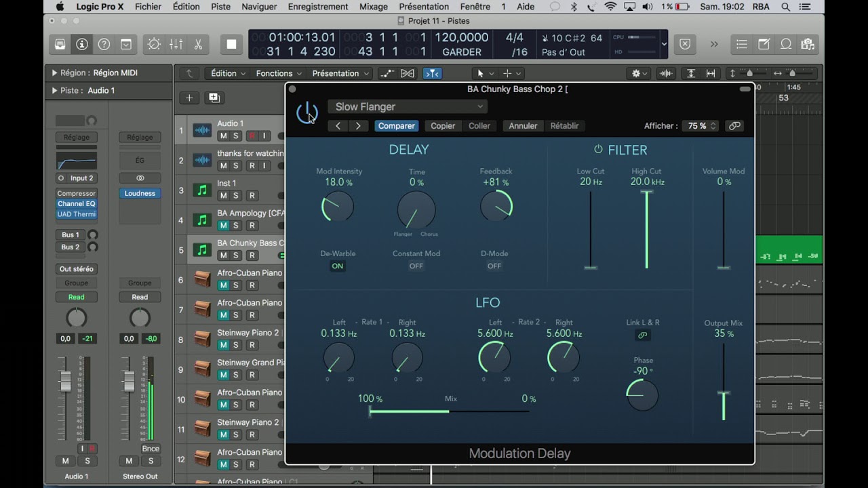Expand the Région MIDI disclosure triangle
868x488 pixels.
pos(55,73)
